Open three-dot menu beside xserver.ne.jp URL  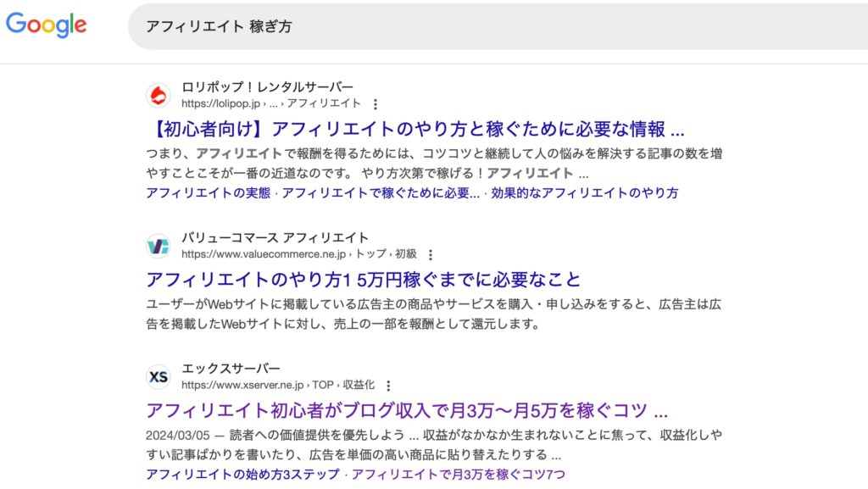coord(388,385)
